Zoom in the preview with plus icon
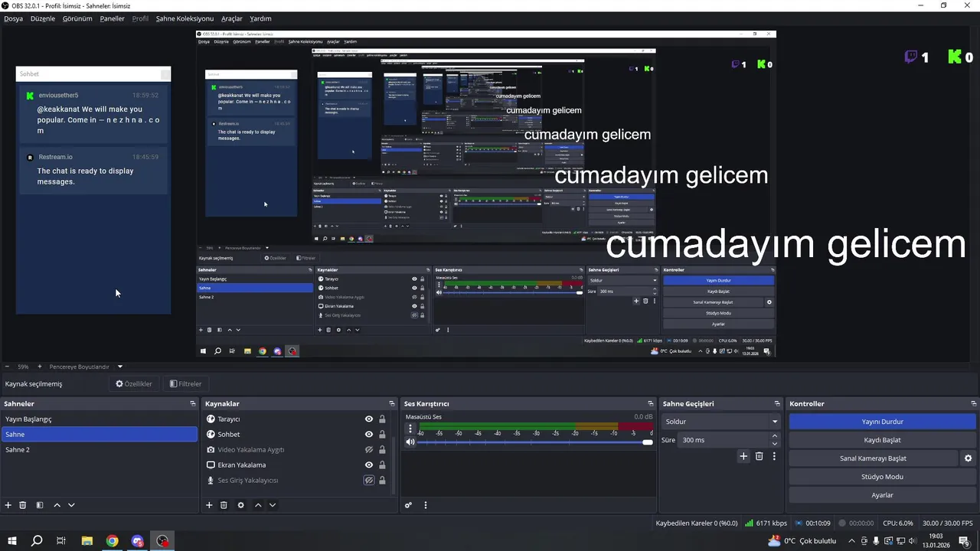This screenshot has height=551, width=980. [40, 367]
